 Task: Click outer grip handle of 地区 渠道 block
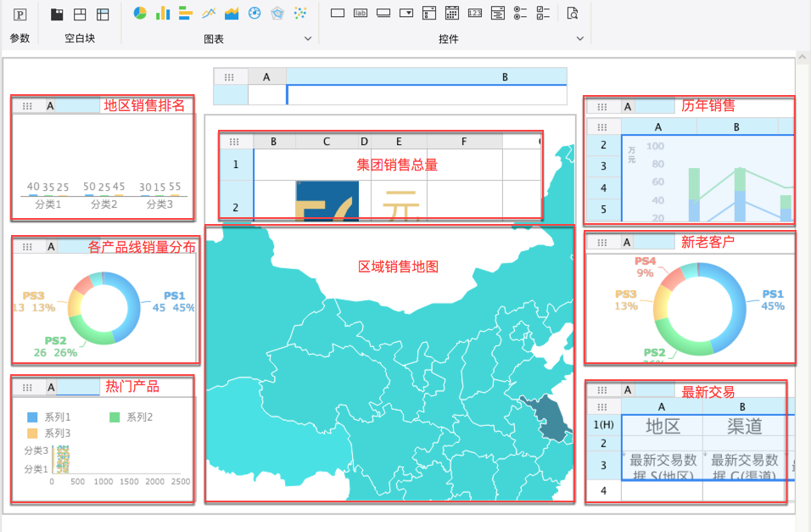click(602, 390)
